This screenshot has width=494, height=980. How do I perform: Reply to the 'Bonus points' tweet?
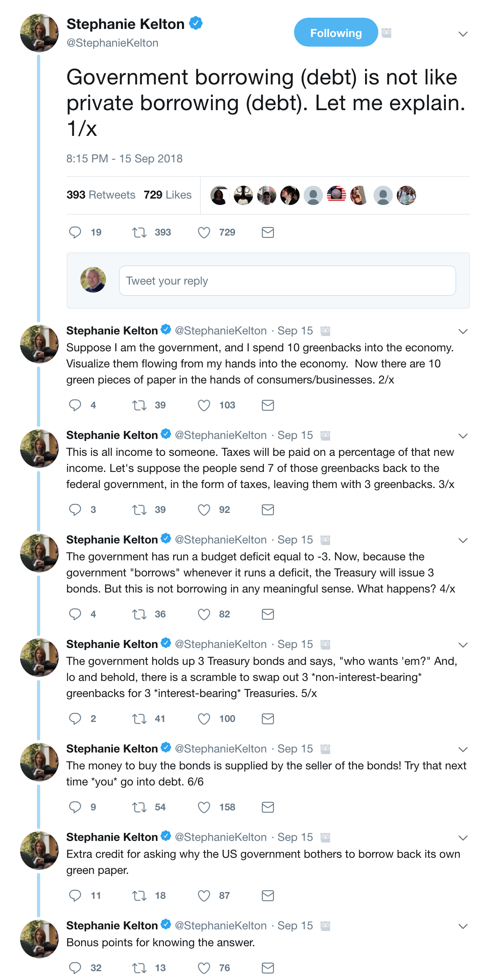click(75, 968)
